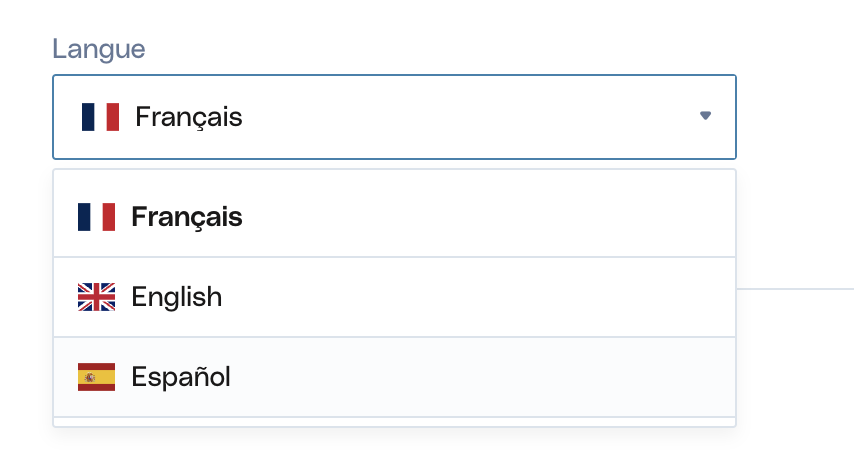Select the English language option
854x450 pixels.
coord(394,297)
